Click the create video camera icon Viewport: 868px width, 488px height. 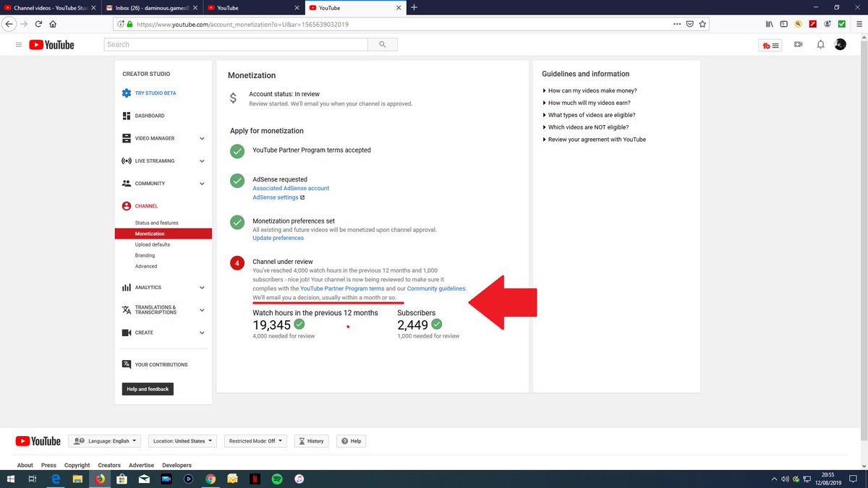pyautogui.click(x=798, y=45)
